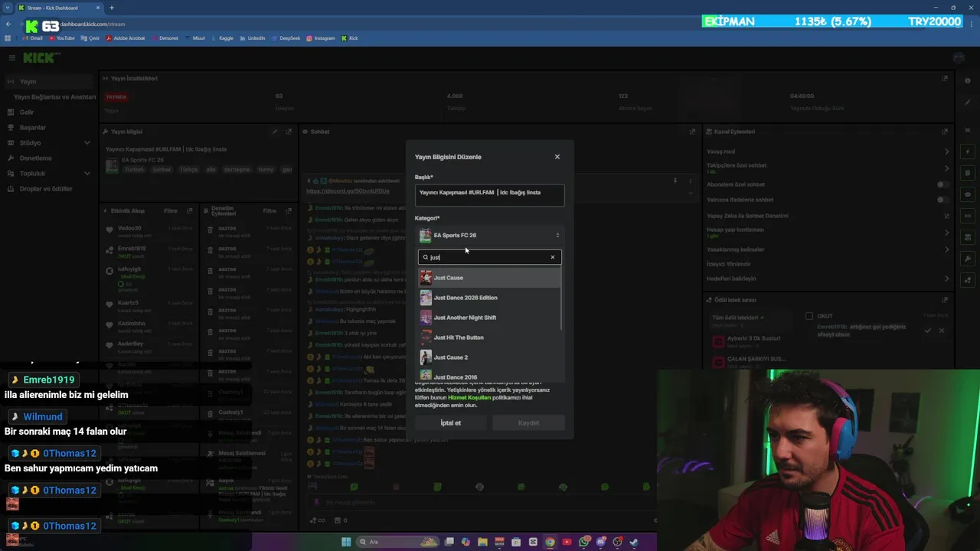980x551 pixels.
Task: Clear the category search field
Action: click(x=553, y=257)
